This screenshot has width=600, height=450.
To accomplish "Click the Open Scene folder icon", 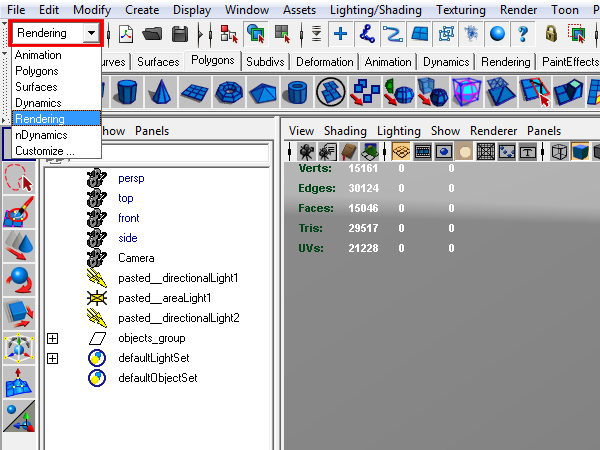I will 152,34.
